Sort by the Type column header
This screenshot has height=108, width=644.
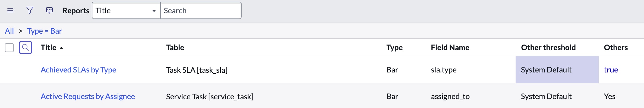coord(394,47)
